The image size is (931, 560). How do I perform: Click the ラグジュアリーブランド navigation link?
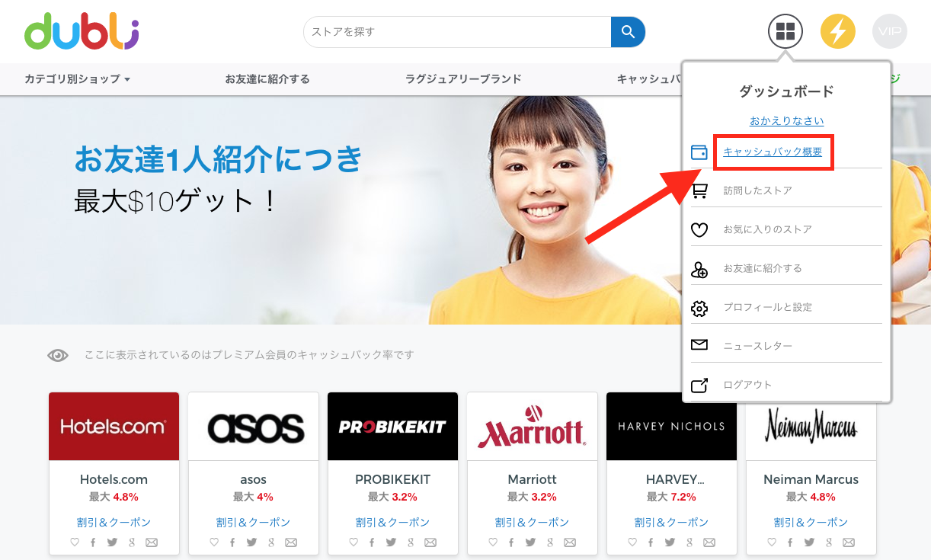coord(463,79)
